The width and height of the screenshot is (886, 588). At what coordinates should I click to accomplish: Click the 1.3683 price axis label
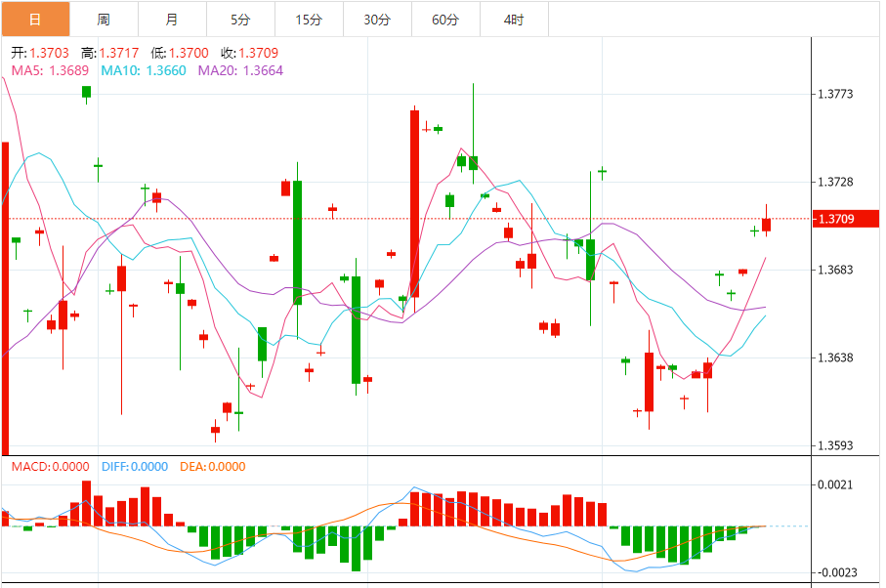point(836,270)
